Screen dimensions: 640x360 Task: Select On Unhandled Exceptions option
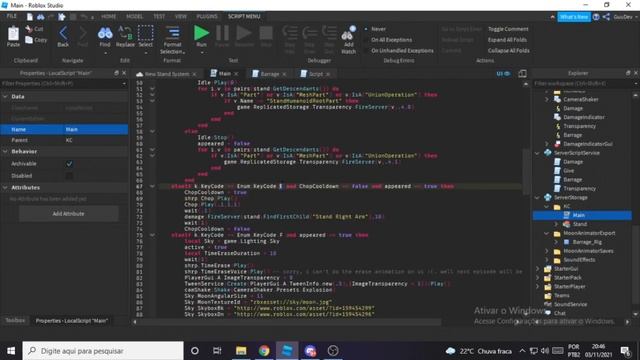(402, 50)
